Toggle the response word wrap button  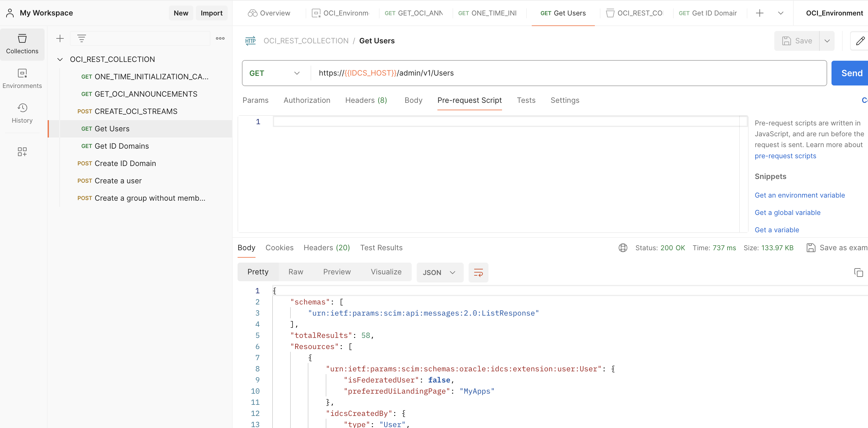pyautogui.click(x=478, y=272)
